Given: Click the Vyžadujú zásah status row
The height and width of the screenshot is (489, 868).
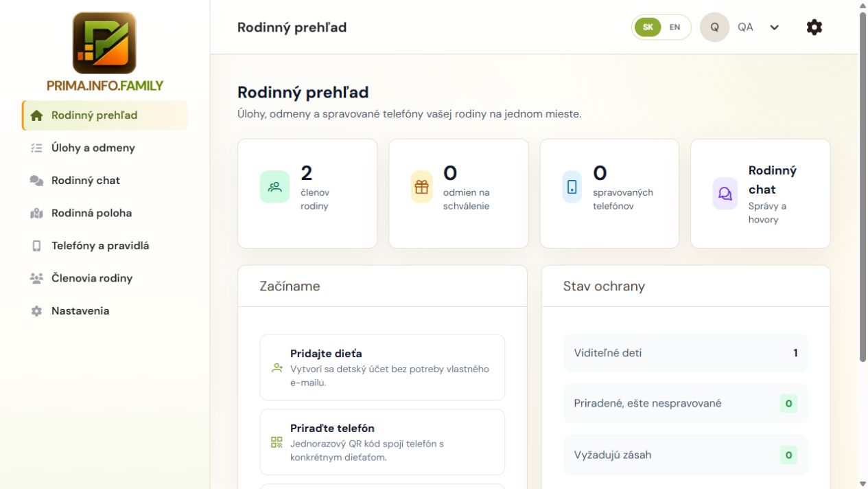Looking at the screenshot, I should click(685, 455).
